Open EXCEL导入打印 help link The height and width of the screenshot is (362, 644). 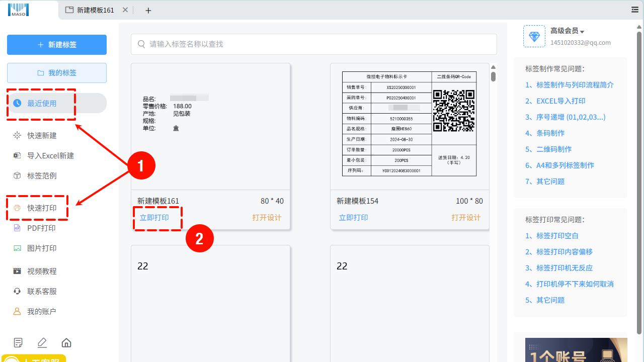pos(555,101)
